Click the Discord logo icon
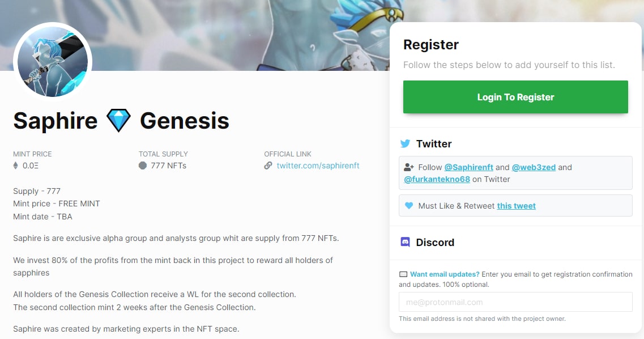Screen dimensions: 644x339 point(405,242)
